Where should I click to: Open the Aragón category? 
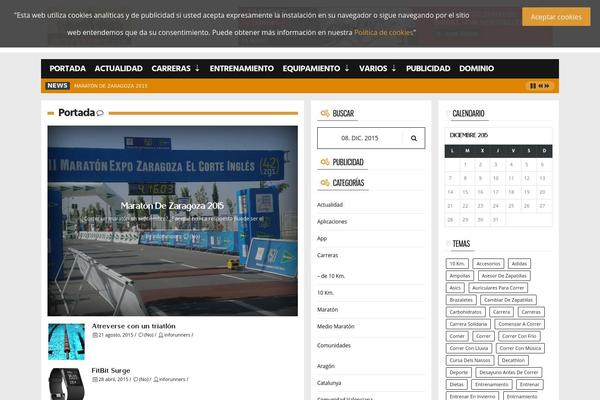point(326,366)
